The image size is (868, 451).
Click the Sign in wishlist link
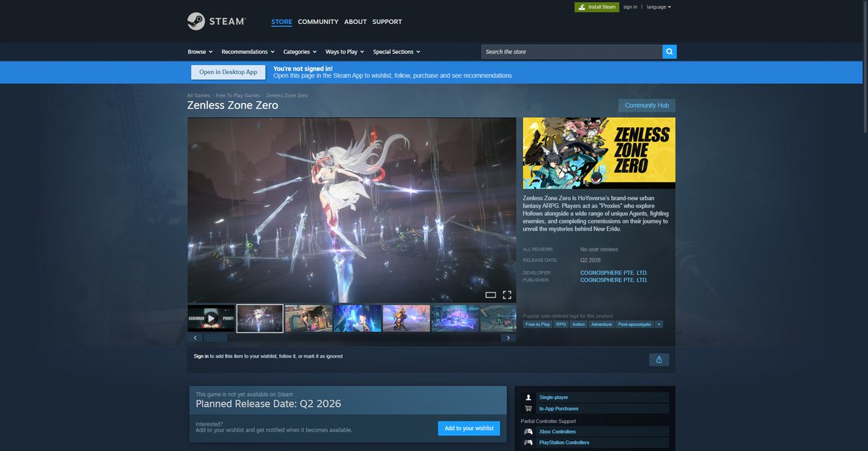(201, 356)
